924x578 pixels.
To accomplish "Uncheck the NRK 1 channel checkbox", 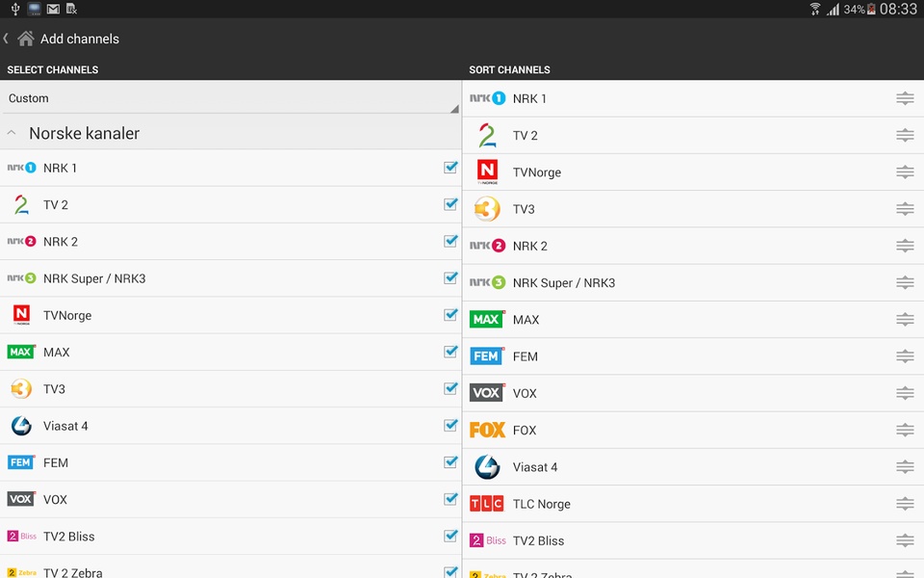I will pos(450,168).
